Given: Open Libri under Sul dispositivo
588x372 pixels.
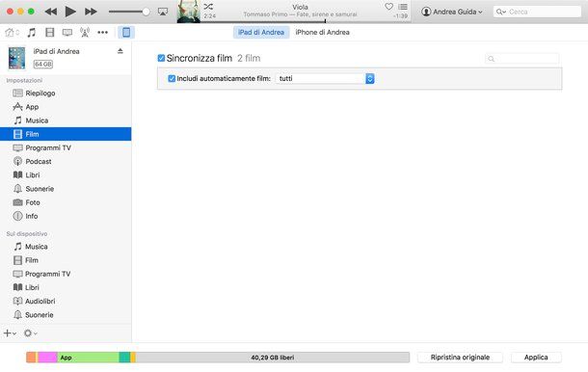Looking at the screenshot, I should pyautogui.click(x=66, y=287).
